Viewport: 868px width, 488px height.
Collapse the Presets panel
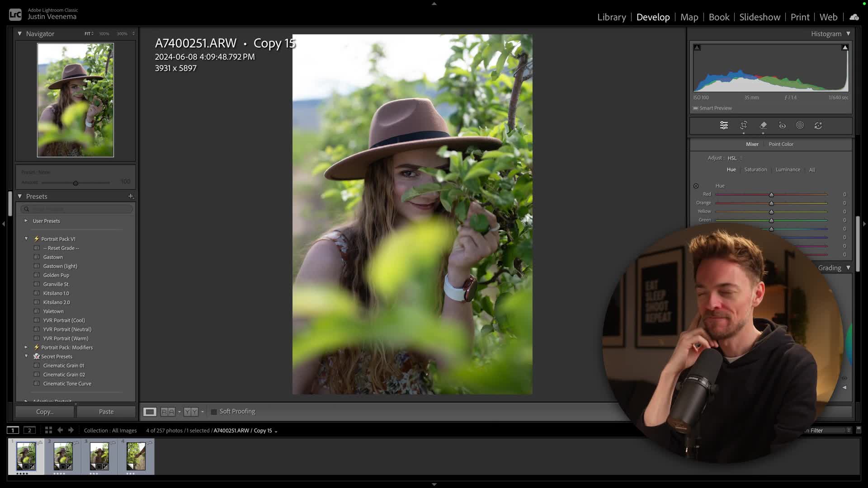[20, 196]
